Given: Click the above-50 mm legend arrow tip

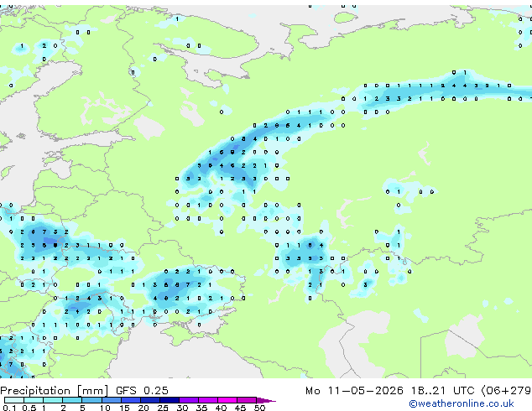Looking at the screenshot, I should point(266,400).
